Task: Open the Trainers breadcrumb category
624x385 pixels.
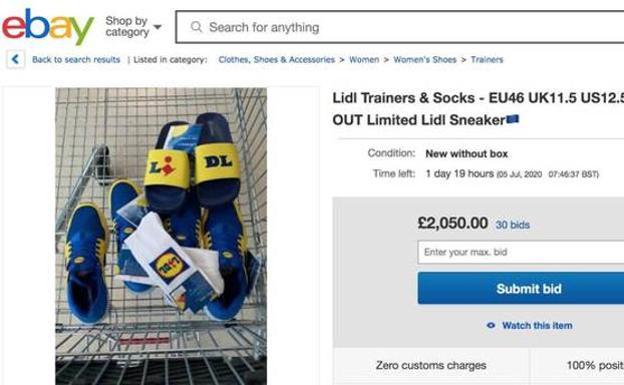Action: pos(487,60)
